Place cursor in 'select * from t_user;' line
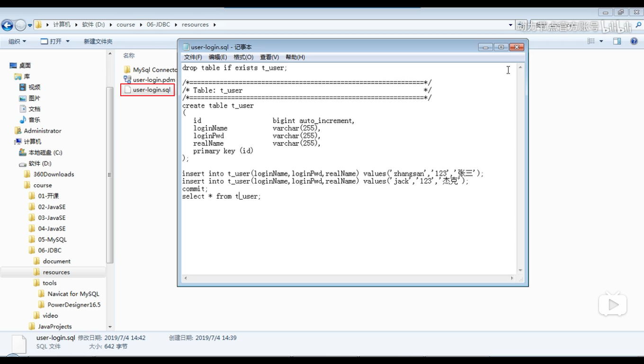 coord(222,196)
